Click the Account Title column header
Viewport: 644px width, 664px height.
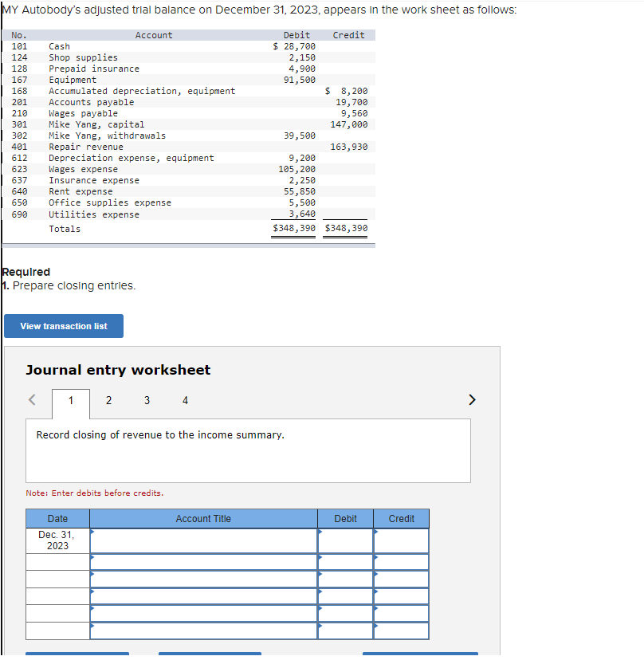(x=202, y=518)
